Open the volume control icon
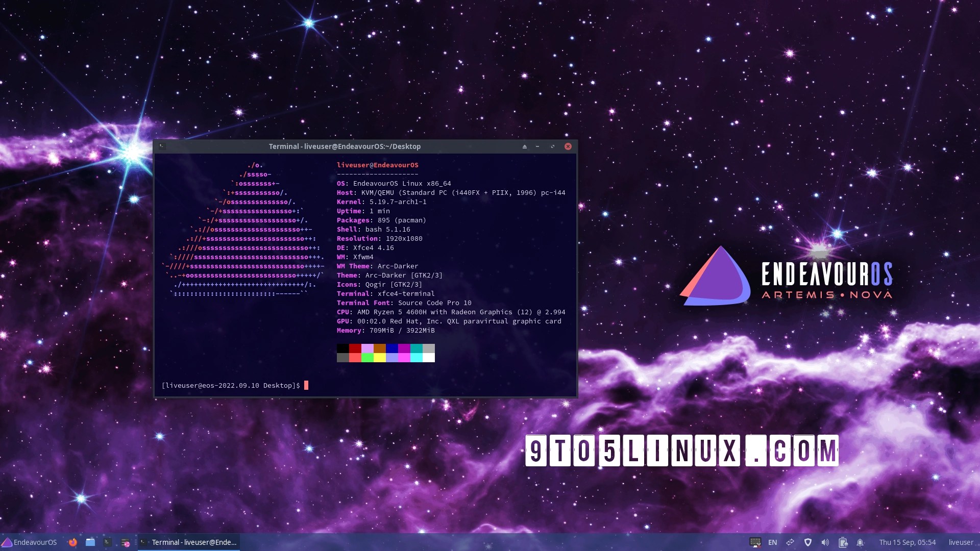Image resolution: width=980 pixels, height=551 pixels. pos(825,542)
